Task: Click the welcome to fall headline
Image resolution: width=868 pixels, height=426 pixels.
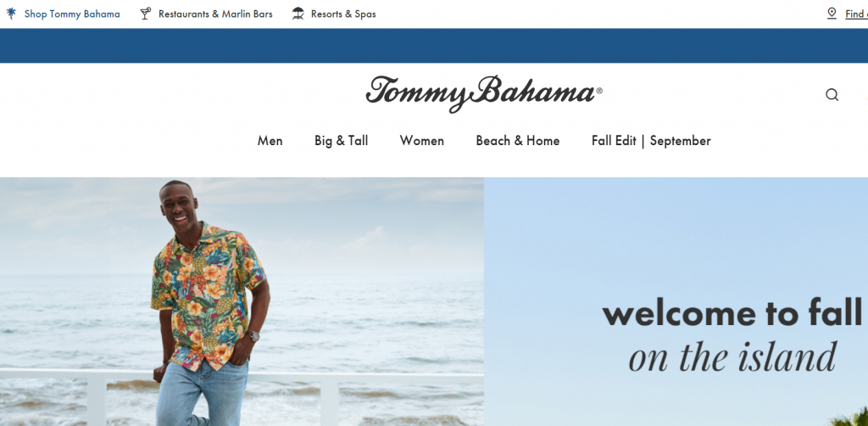Action: point(732,313)
